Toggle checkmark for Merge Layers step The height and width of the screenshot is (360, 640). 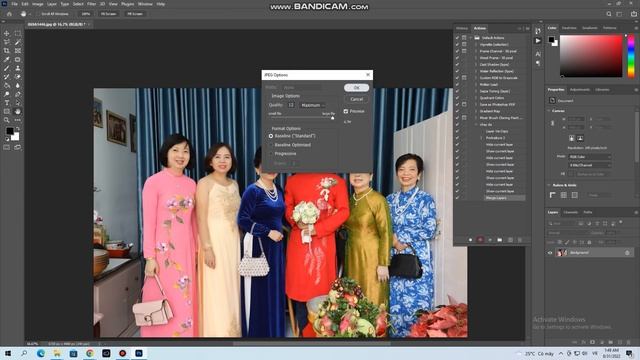click(x=457, y=198)
